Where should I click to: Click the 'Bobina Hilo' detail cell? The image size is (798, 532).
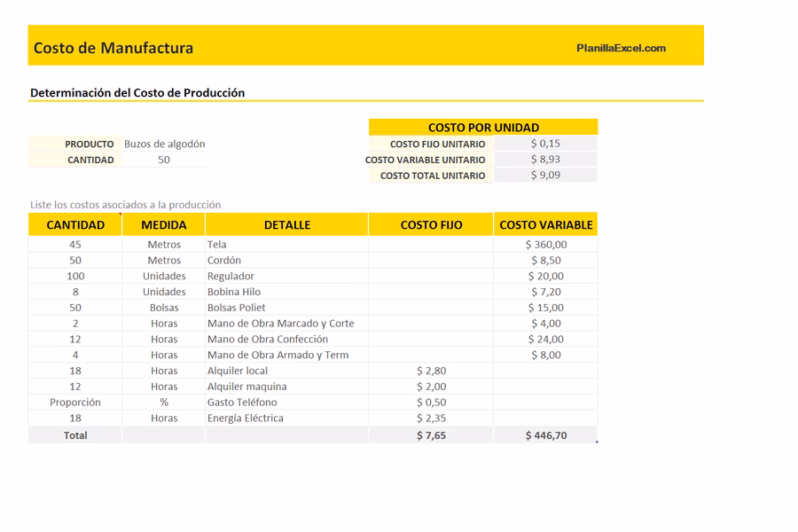click(287, 292)
